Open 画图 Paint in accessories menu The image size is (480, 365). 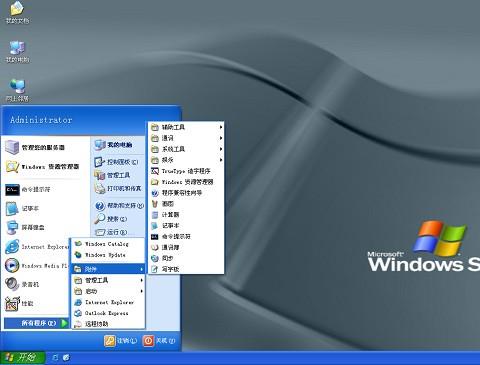(x=186, y=204)
